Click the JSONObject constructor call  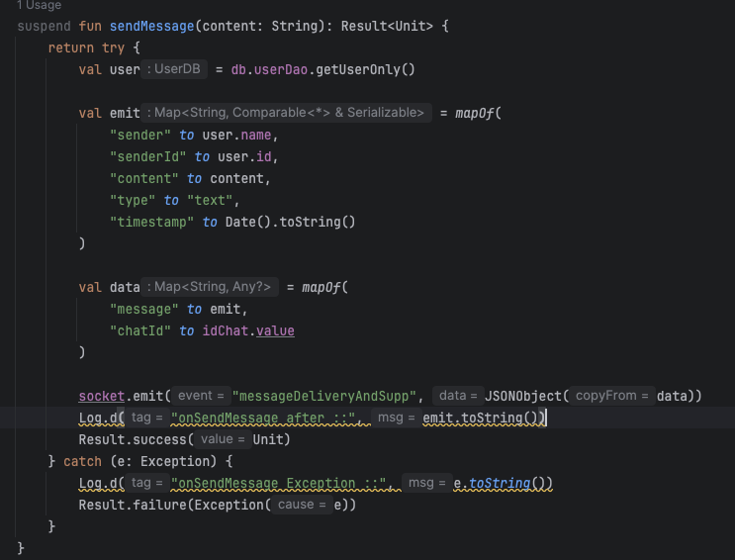524,396
